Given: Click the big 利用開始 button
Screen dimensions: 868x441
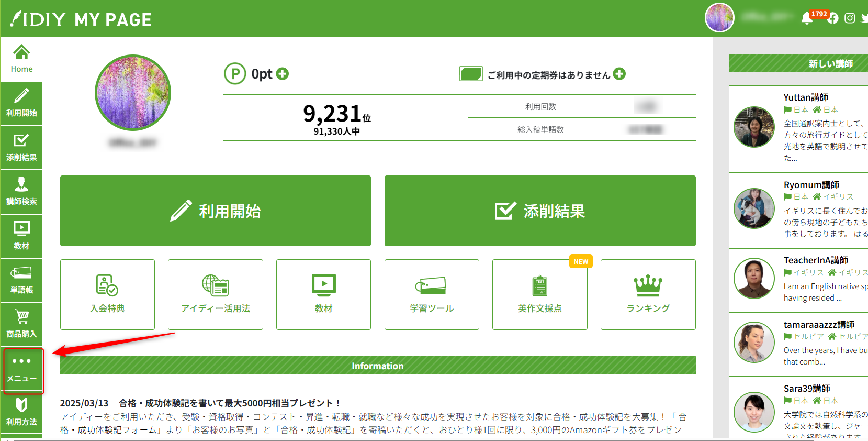Looking at the screenshot, I should pos(216,211).
